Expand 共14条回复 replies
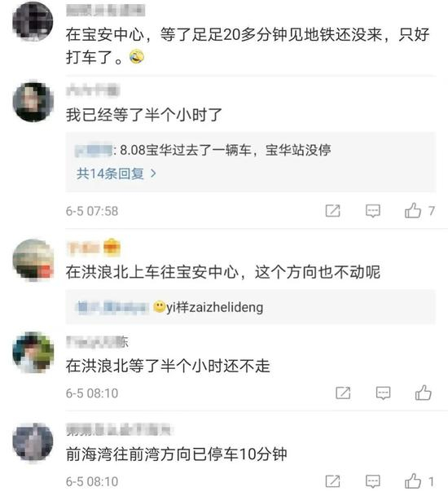Screen dimensions: 448x496 click(x=116, y=173)
